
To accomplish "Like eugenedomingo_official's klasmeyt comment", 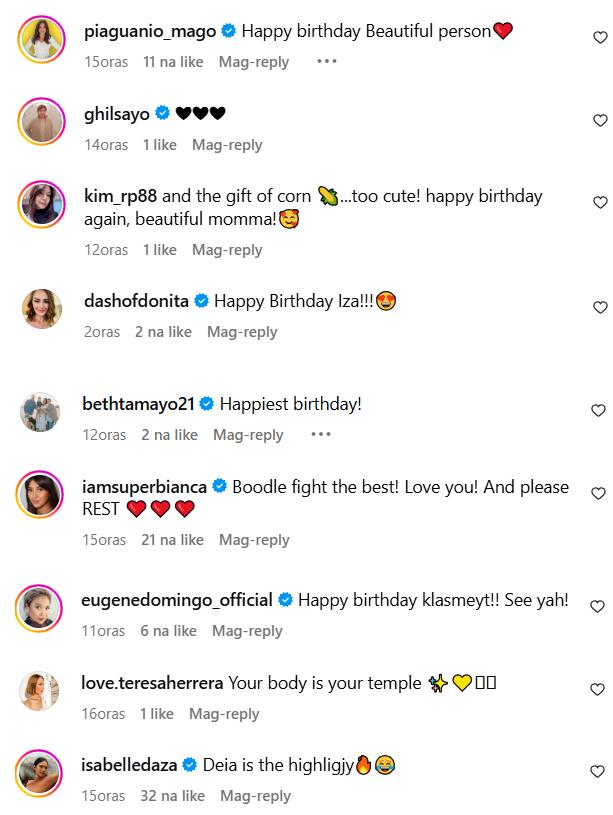I will (x=600, y=607).
